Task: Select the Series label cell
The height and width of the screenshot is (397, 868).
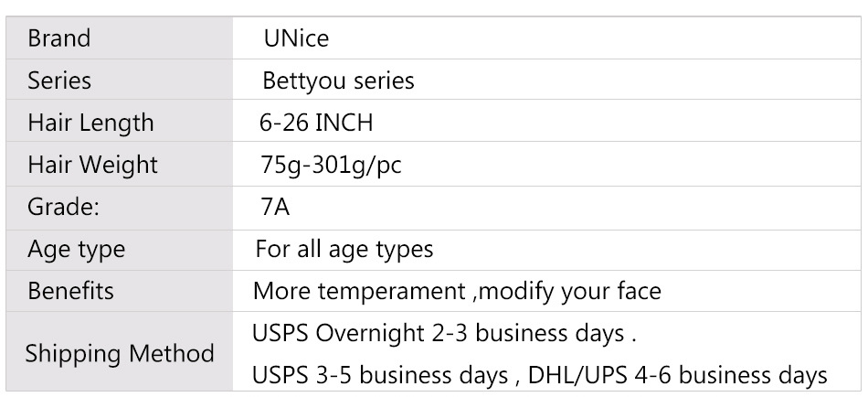Action: (x=60, y=80)
